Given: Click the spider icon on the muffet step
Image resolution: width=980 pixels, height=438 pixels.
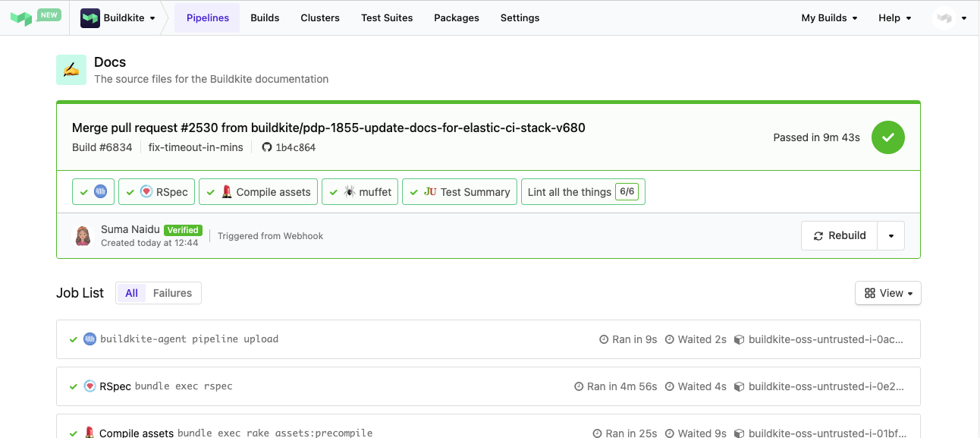Looking at the screenshot, I should 351,191.
